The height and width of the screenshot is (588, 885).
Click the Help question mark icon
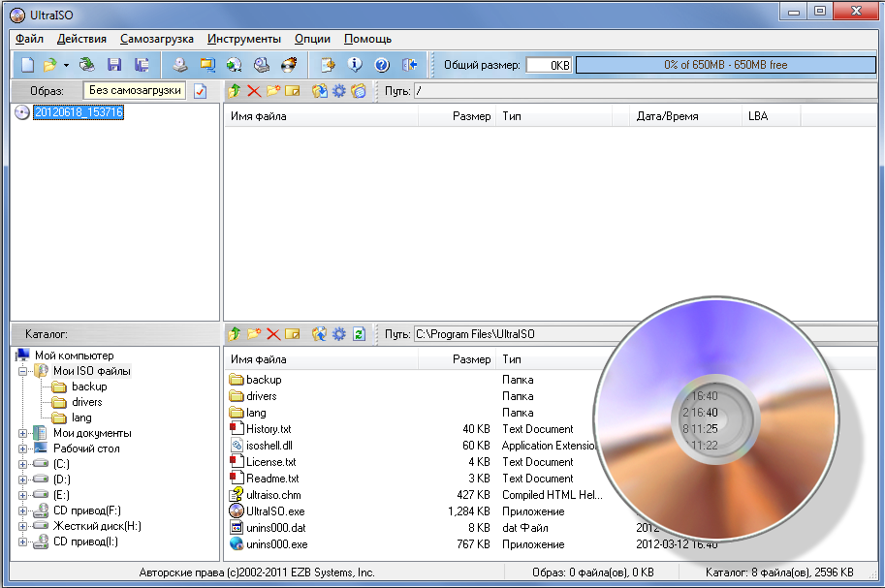[382, 65]
